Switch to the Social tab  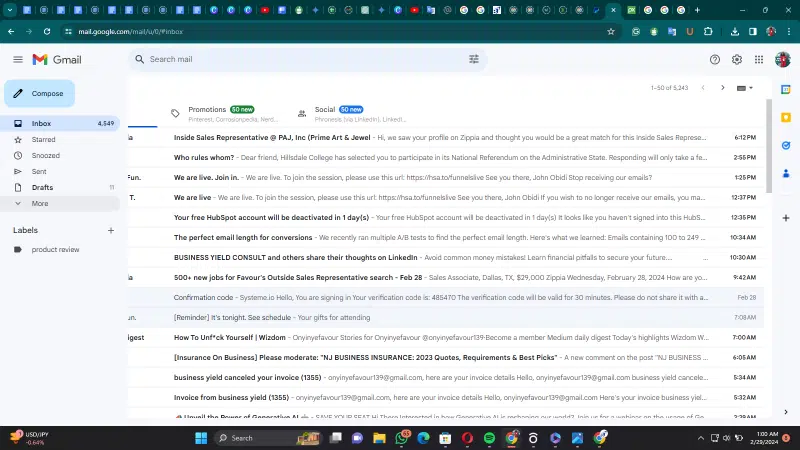[325, 110]
